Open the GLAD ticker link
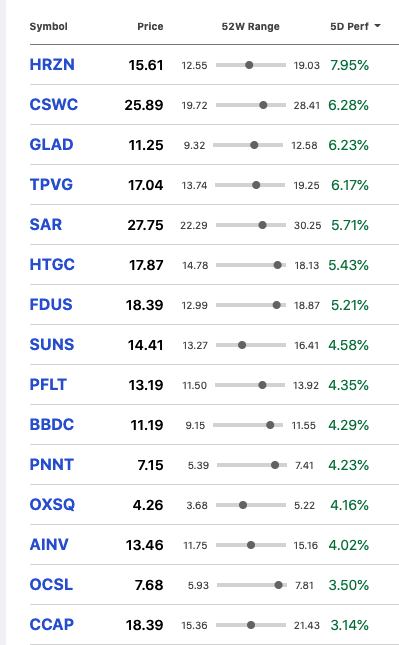 [51, 145]
